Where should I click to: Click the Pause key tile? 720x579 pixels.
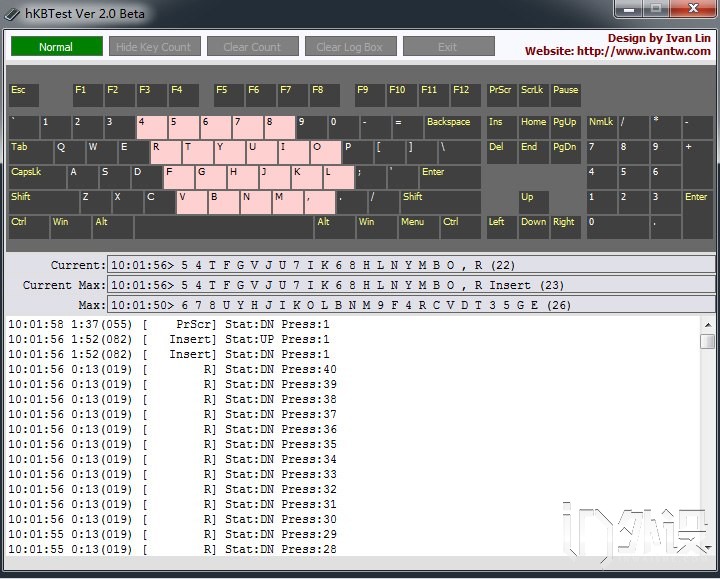click(x=566, y=95)
